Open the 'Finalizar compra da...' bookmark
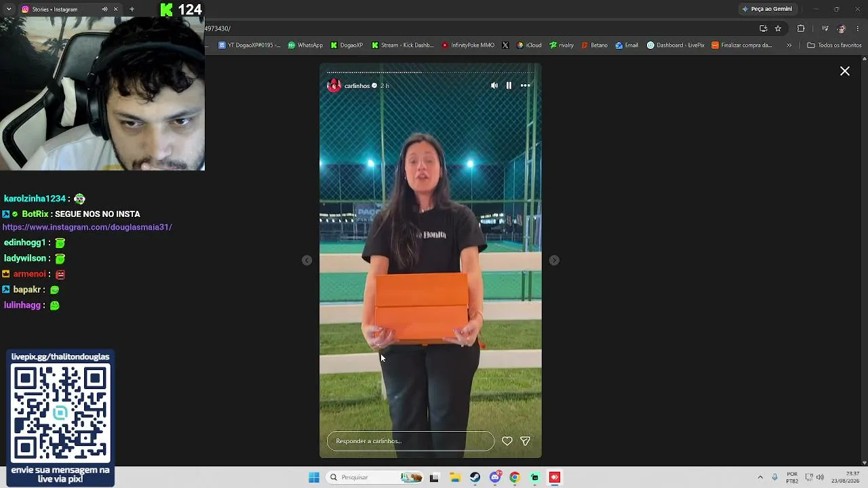 742,45
